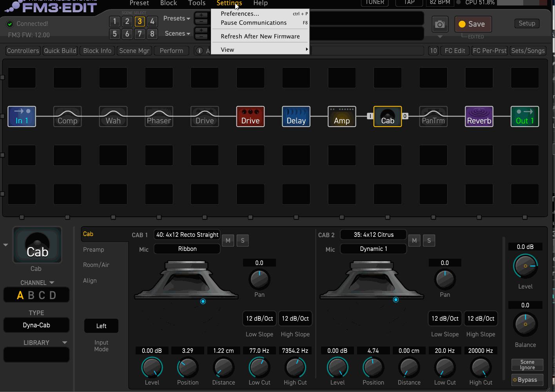The image size is (555, 392).
Task: Click the CAB 1 speaker image
Action: point(187,280)
